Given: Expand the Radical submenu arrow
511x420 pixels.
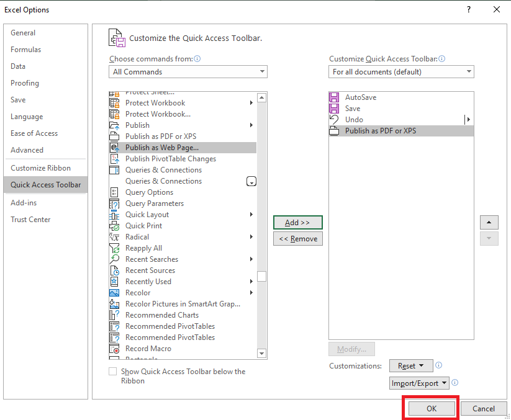Looking at the screenshot, I should coord(251,237).
